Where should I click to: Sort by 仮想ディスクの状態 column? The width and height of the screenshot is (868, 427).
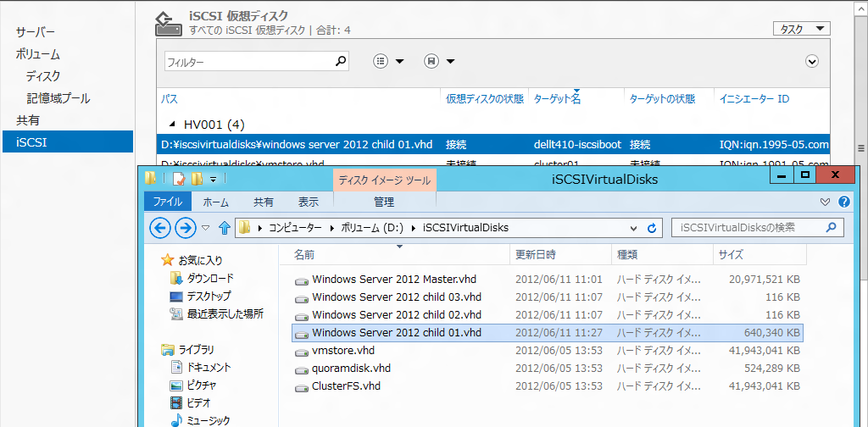tap(484, 100)
